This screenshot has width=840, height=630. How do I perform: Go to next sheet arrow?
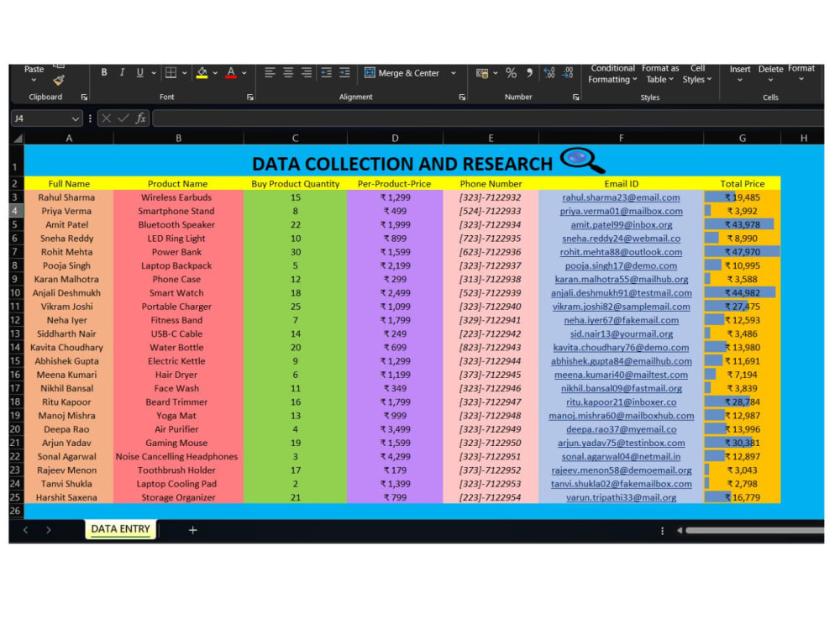coord(49,530)
